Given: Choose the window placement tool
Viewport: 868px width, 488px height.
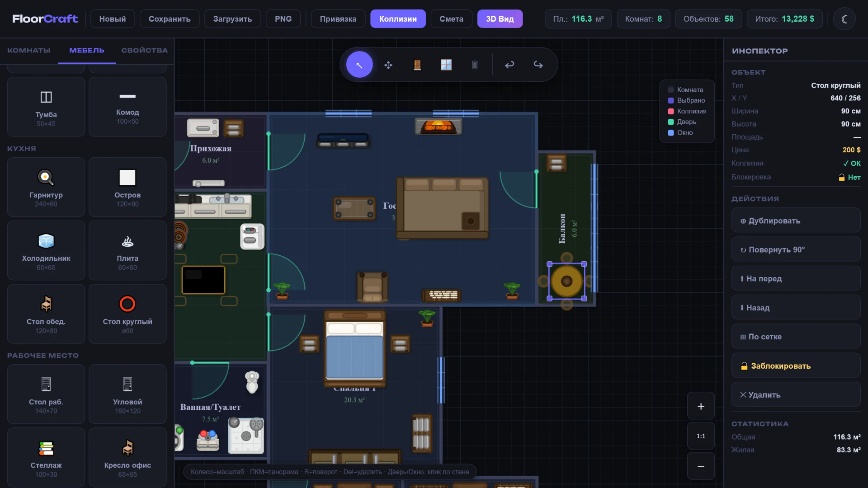Looking at the screenshot, I should click(x=446, y=65).
